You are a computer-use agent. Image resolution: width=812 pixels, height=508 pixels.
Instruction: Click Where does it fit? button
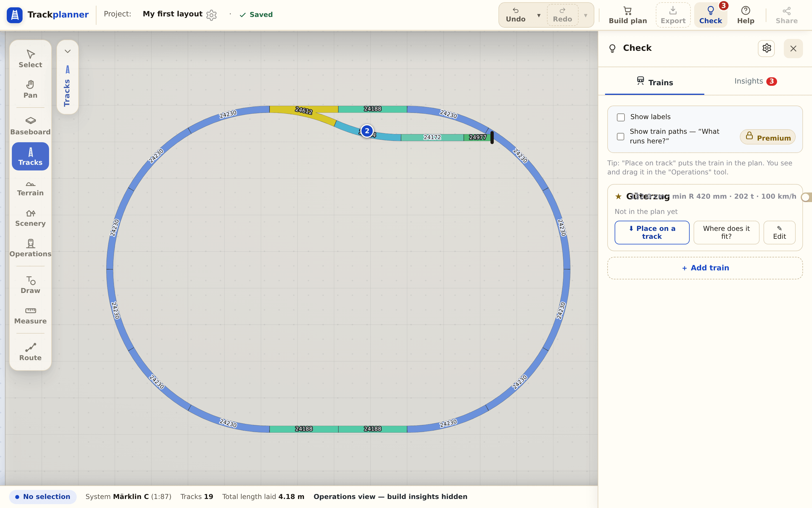click(726, 233)
